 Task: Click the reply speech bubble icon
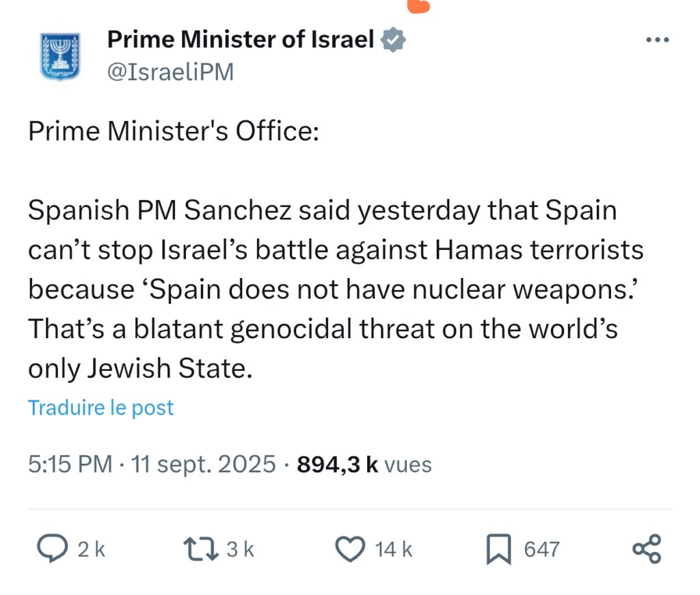point(51,549)
